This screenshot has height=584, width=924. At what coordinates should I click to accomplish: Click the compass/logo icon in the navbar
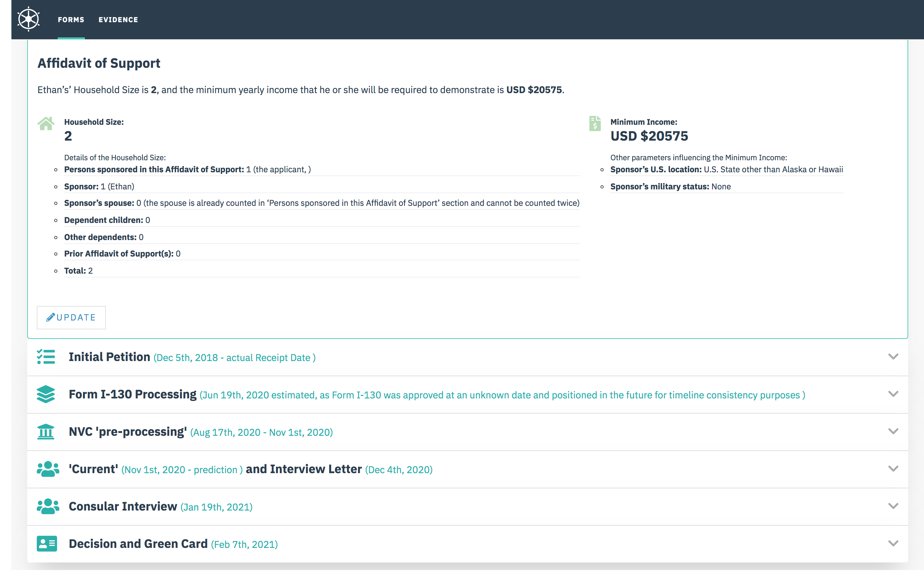click(28, 18)
